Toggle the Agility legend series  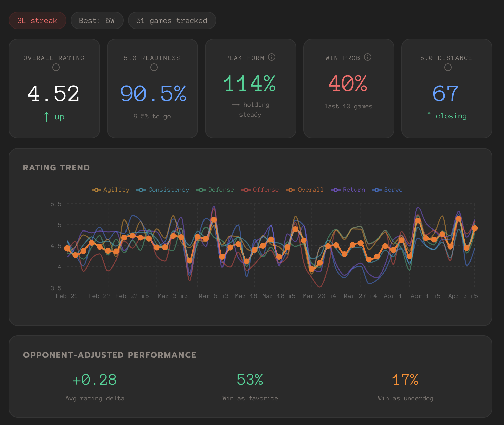coord(111,190)
